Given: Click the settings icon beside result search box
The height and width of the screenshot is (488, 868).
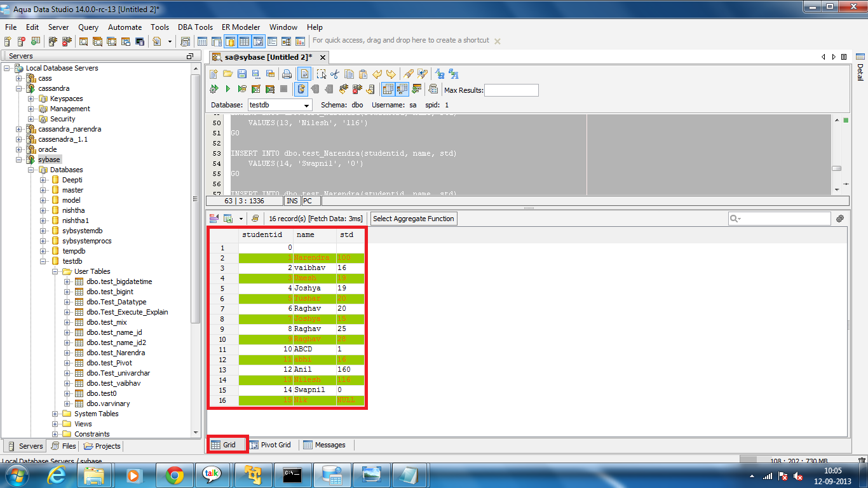Looking at the screenshot, I should (840, 219).
